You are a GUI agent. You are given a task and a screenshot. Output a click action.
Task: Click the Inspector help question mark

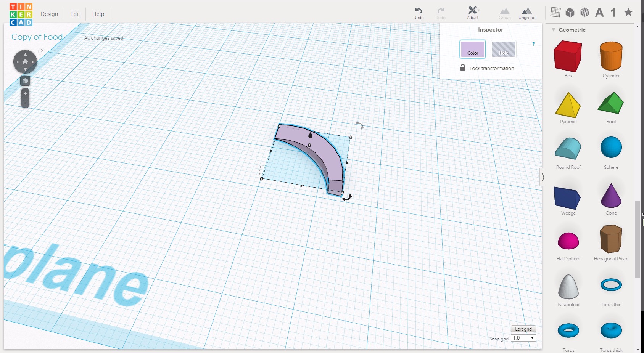pos(533,44)
